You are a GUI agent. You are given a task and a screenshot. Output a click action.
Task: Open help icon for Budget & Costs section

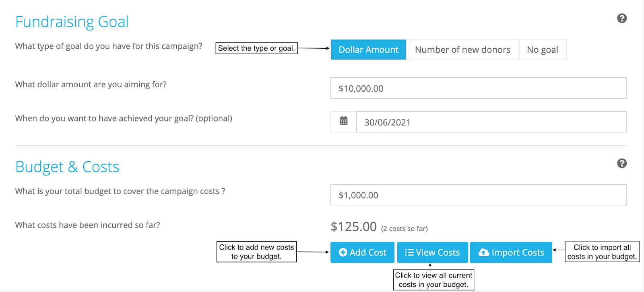622,163
